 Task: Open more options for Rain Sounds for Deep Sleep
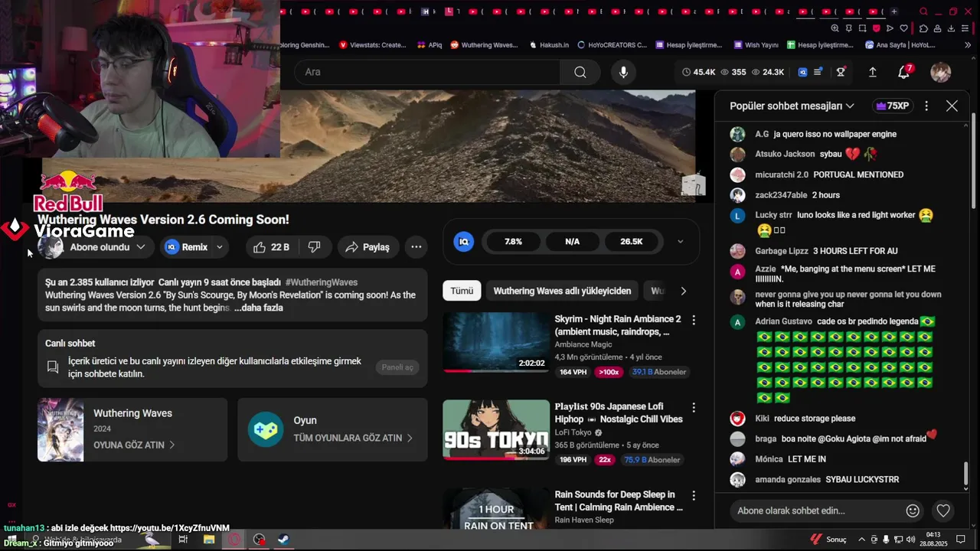click(x=694, y=496)
